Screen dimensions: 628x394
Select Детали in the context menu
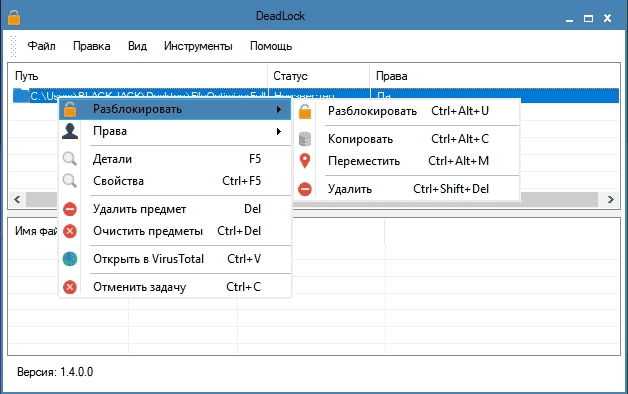click(x=175, y=159)
